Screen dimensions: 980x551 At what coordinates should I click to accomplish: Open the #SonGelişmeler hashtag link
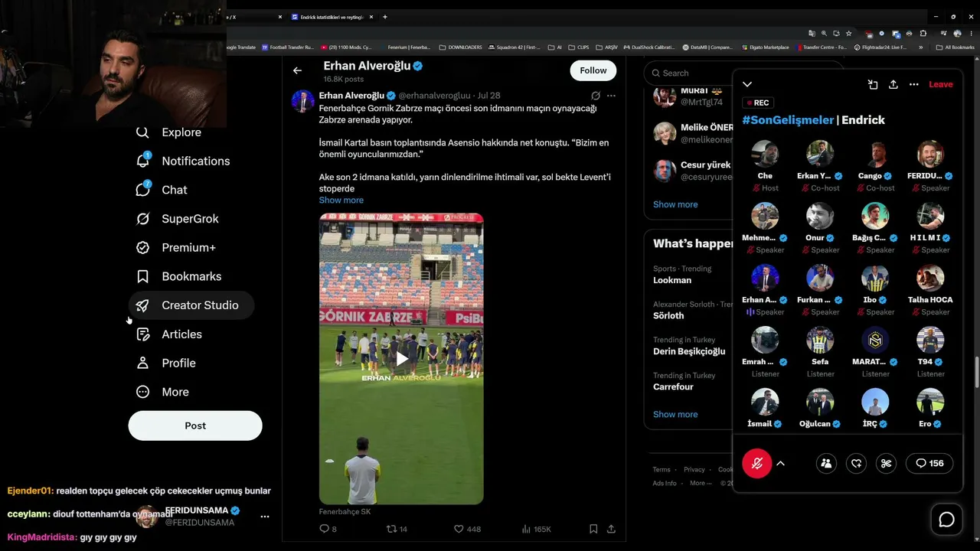coord(788,120)
